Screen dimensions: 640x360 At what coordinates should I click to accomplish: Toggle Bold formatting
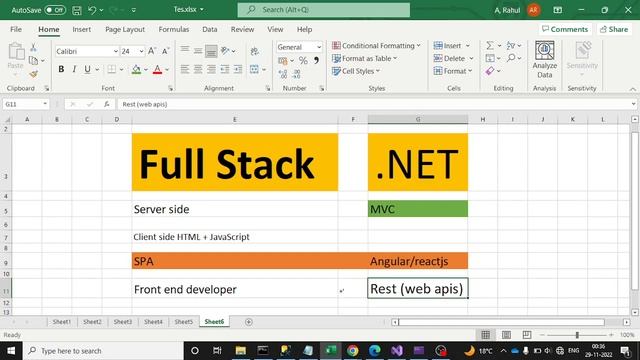pos(61,69)
